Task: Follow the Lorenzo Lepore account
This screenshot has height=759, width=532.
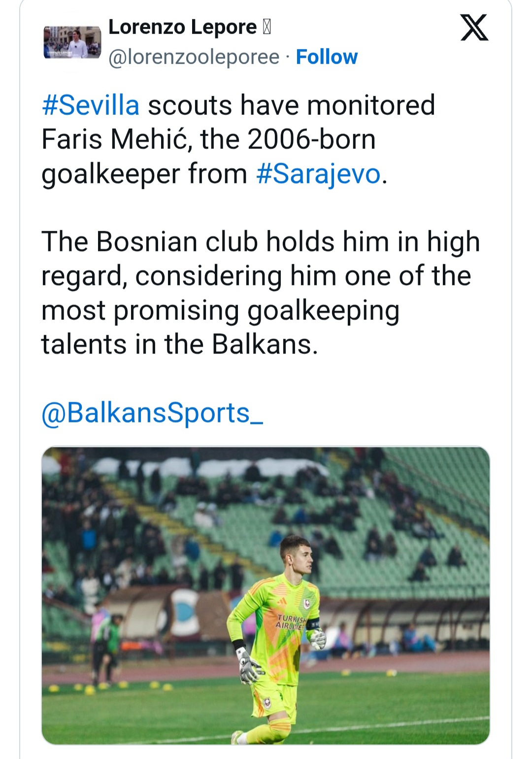Action: [327, 57]
